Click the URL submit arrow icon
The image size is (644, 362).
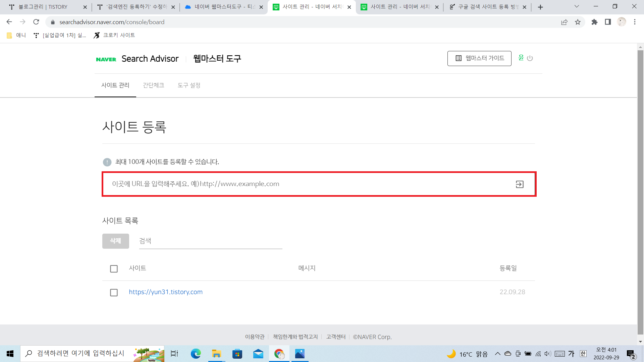pos(520,184)
